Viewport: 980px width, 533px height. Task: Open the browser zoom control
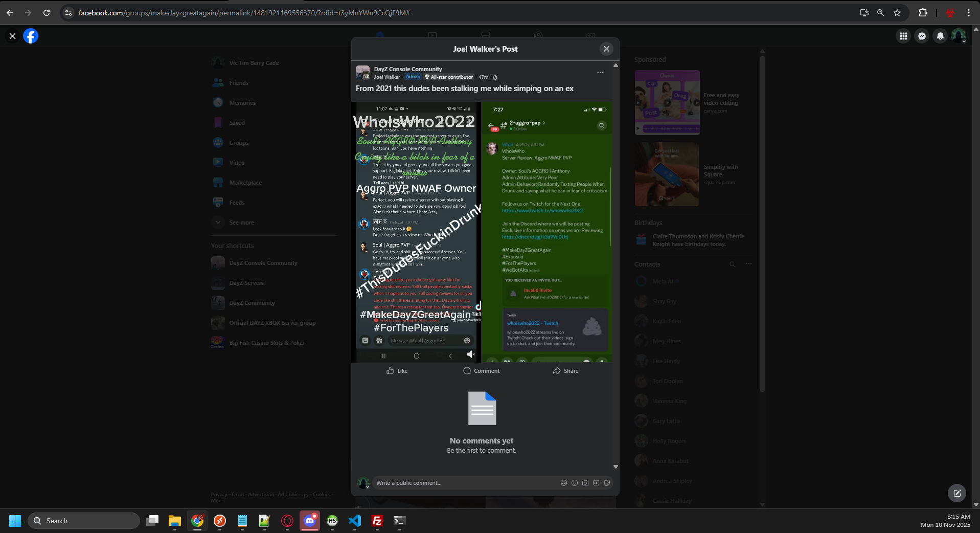click(x=881, y=13)
